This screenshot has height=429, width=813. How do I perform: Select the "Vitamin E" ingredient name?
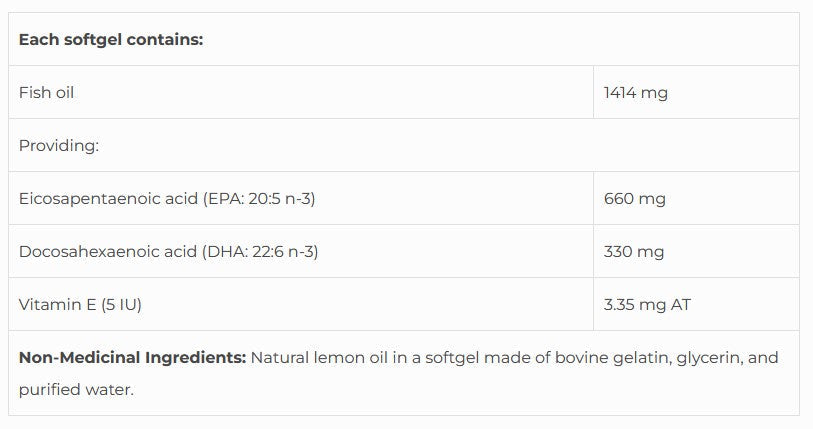(x=55, y=305)
